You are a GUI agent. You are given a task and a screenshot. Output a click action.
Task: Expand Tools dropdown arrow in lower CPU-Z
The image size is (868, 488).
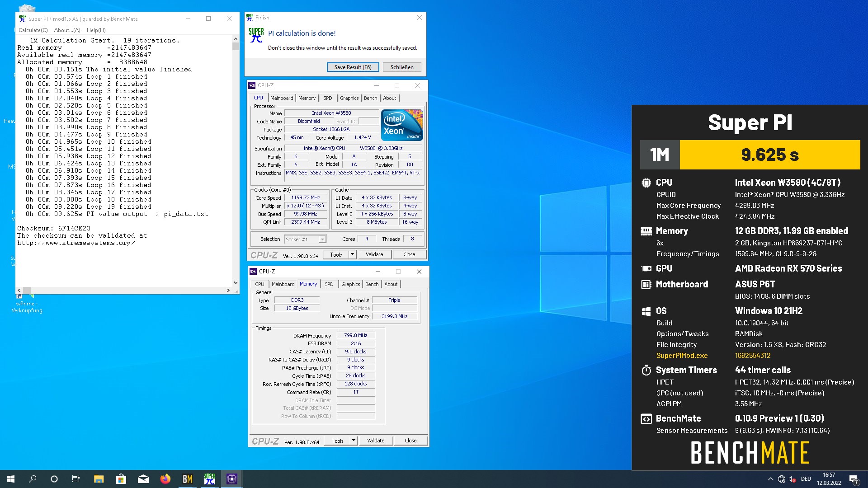tap(354, 441)
